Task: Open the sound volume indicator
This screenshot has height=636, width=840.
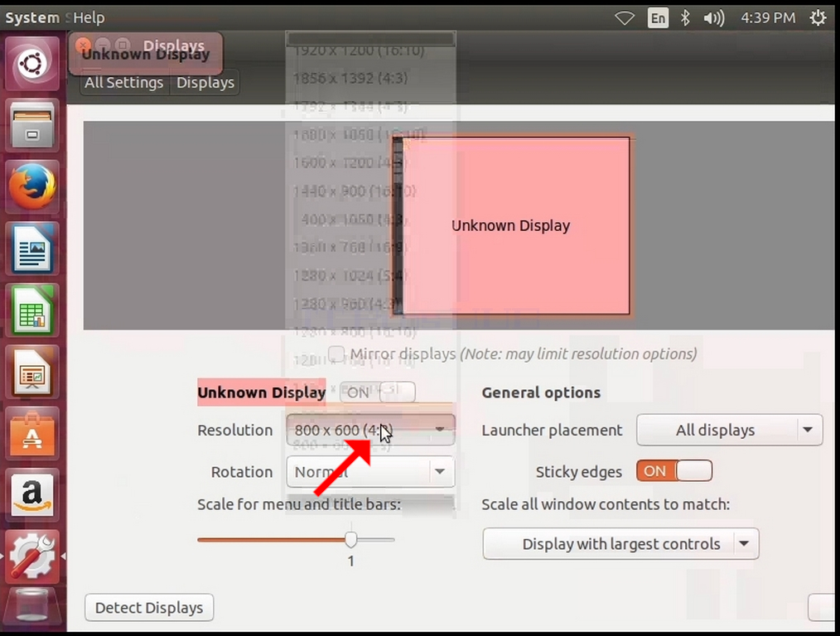Action: pos(713,18)
